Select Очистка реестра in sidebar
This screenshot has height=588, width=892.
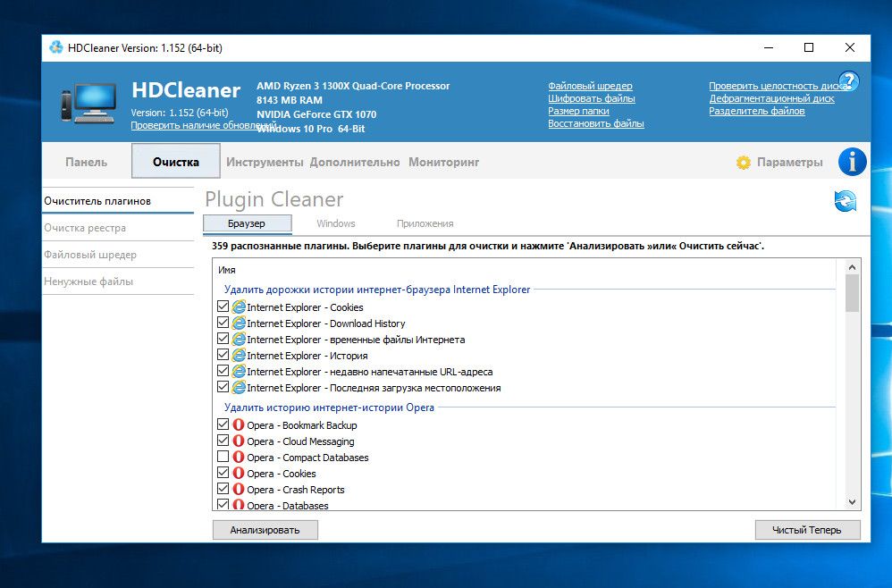click(x=85, y=228)
